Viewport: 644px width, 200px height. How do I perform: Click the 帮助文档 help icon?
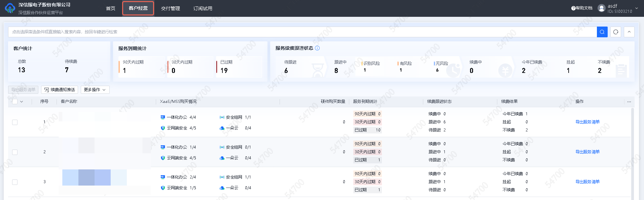(x=573, y=8)
